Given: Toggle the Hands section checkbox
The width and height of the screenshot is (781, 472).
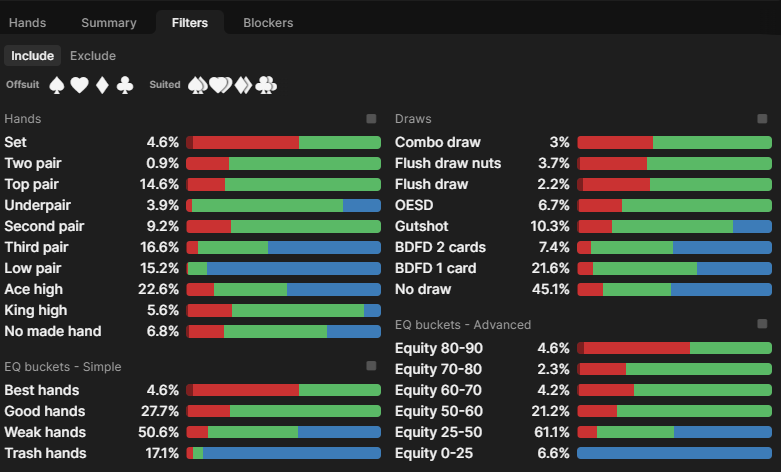Looking at the screenshot, I should [x=371, y=119].
